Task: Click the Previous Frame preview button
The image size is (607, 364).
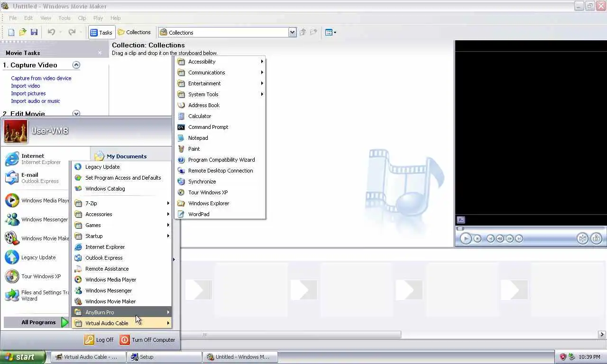Action: pos(500,239)
